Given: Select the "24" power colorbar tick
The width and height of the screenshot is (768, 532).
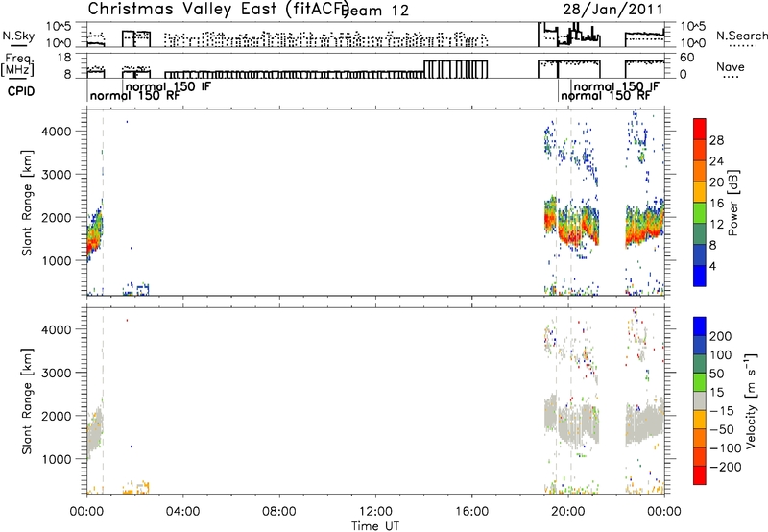Looking at the screenshot, I should click(x=716, y=161).
